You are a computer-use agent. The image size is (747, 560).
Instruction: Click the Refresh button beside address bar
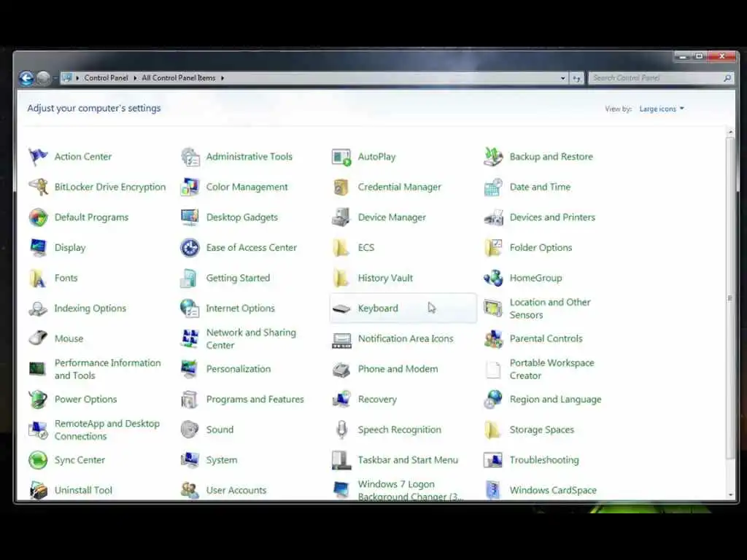[577, 78]
